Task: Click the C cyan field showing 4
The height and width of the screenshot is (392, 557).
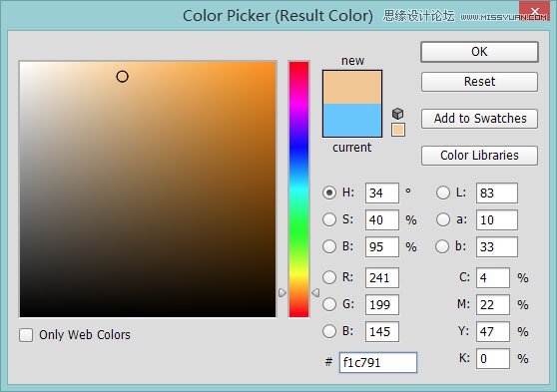Action: [493, 277]
